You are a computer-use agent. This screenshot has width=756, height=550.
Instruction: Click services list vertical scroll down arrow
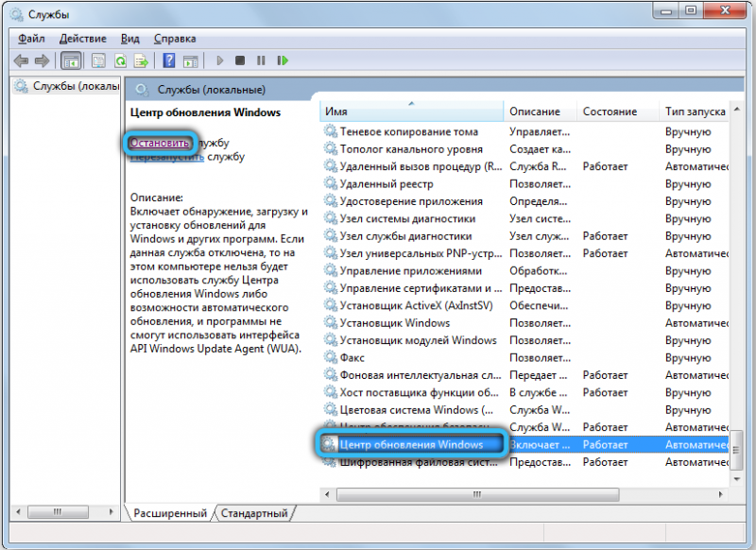point(737,479)
